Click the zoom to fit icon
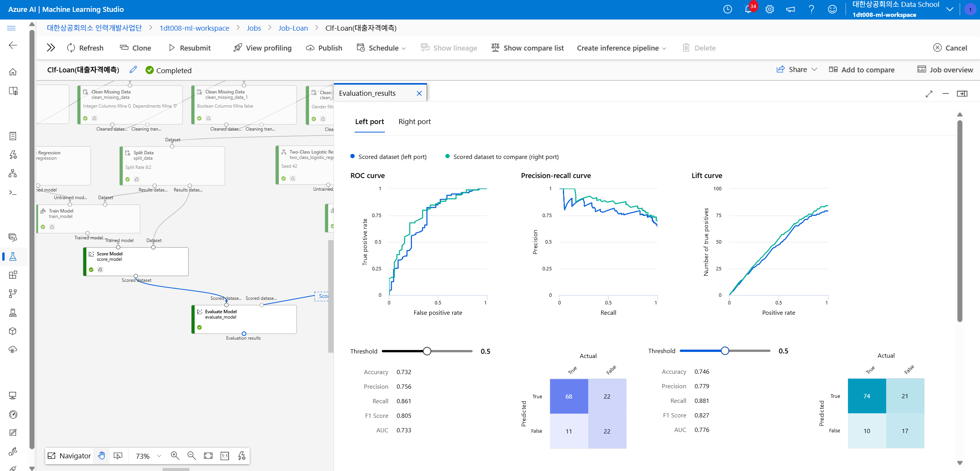 point(208,456)
